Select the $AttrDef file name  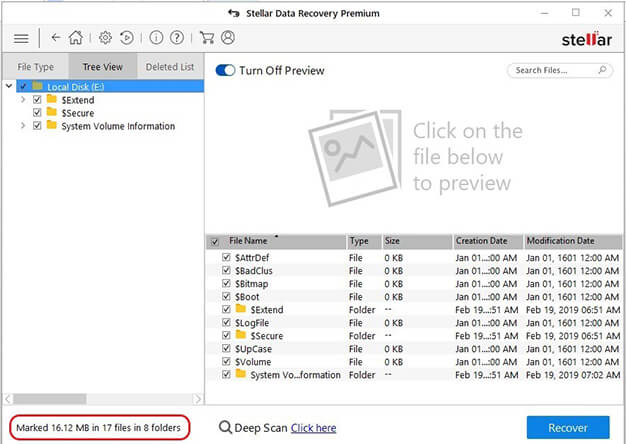(x=252, y=258)
